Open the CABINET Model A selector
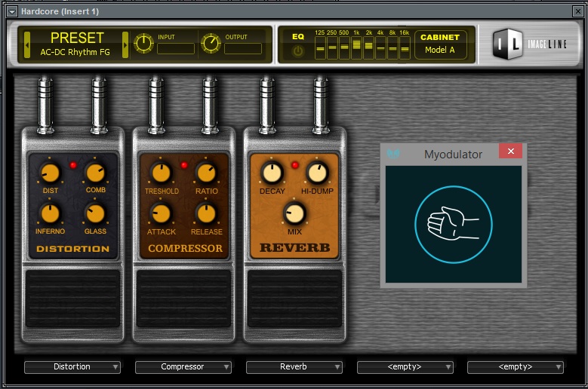 click(441, 44)
